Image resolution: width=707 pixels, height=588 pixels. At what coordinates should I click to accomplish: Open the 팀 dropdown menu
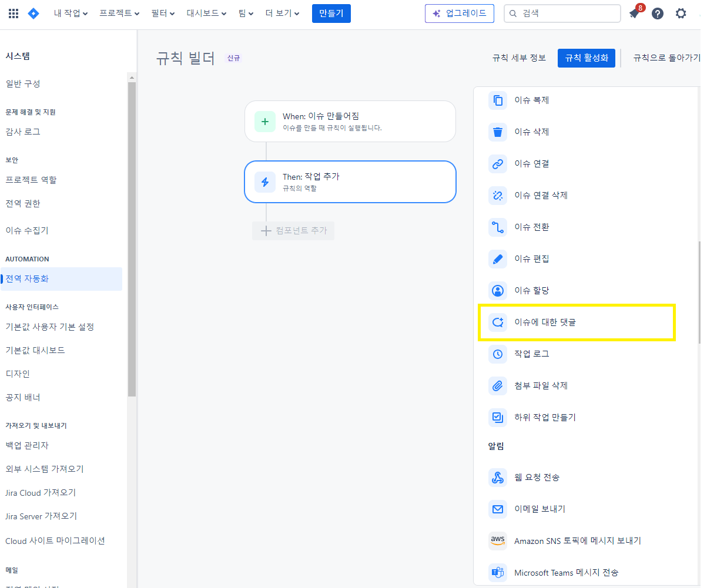tap(246, 14)
